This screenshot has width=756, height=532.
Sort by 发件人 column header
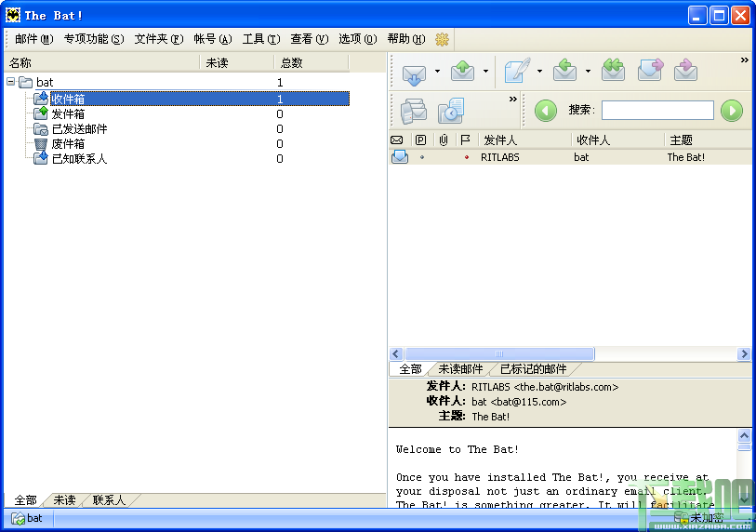(524, 140)
